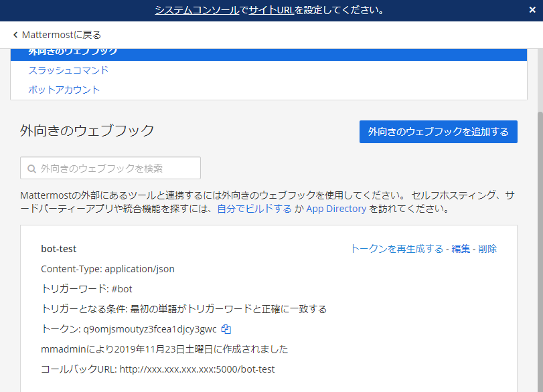Click the back chevron next to Mattermostに戻る
The width and height of the screenshot is (543, 392).
coord(16,33)
